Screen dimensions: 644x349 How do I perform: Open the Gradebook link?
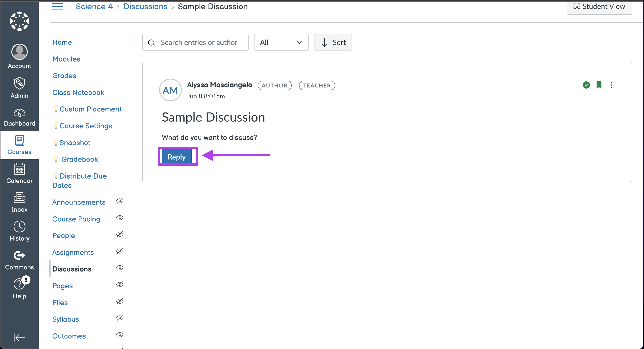[80, 159]
